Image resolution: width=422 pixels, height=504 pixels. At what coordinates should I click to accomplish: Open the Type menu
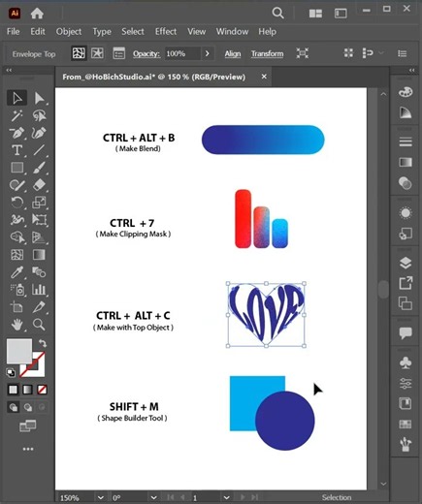pos(102,31)
